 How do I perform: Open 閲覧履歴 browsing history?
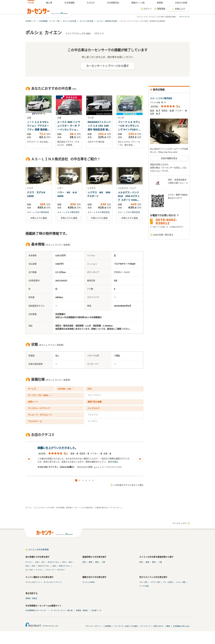point(160,9)
